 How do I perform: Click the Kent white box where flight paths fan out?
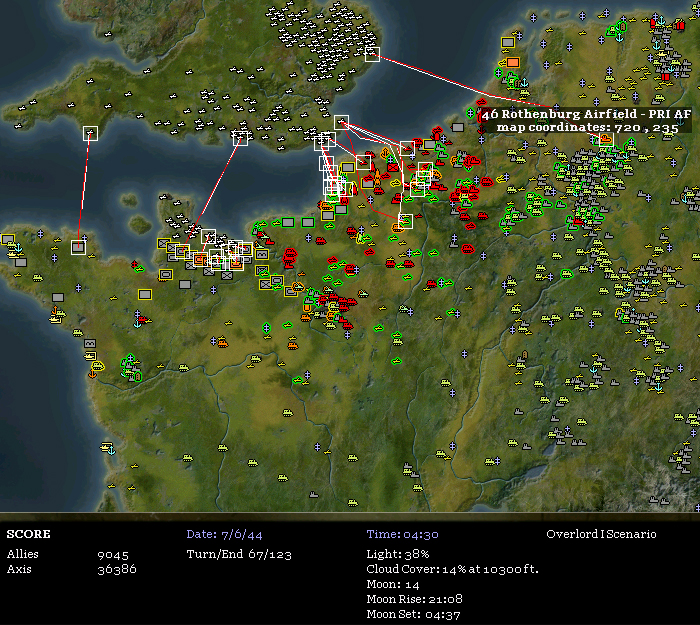click(342, 122)
